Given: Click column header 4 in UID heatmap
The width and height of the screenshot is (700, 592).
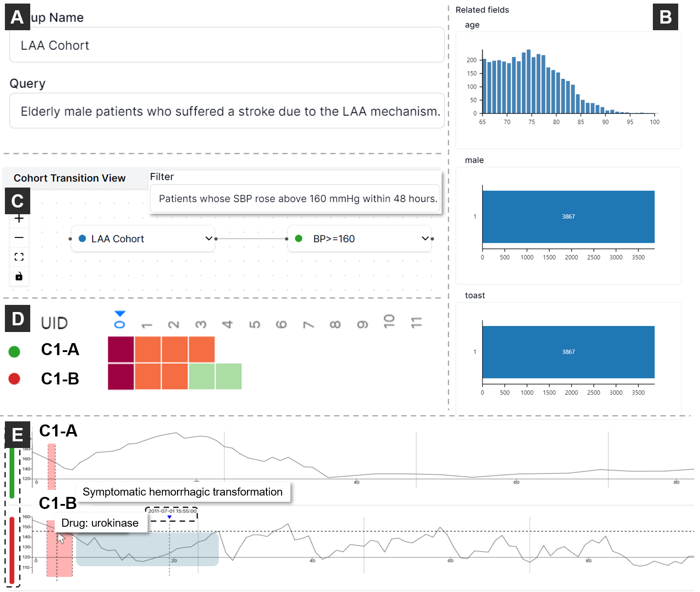Looking at the screenshot, I should (228, 324).
